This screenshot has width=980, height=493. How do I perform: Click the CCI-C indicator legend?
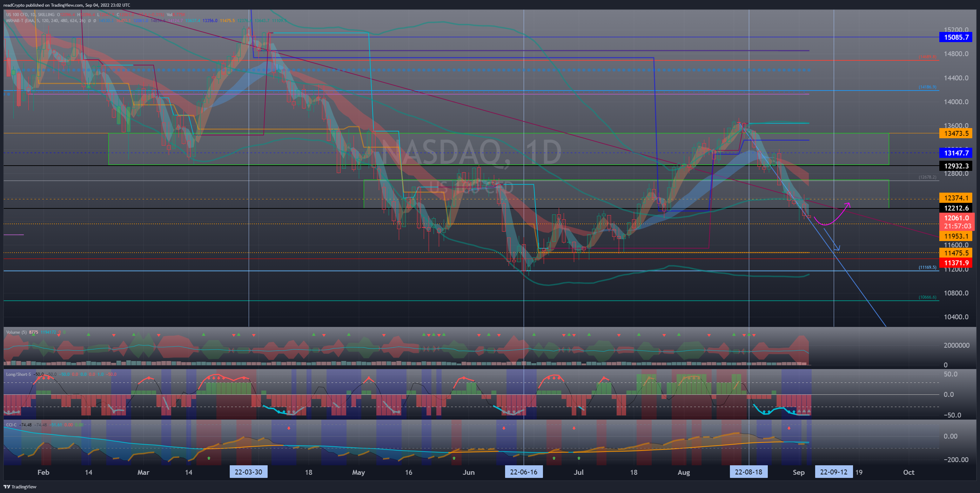[12, 425]
